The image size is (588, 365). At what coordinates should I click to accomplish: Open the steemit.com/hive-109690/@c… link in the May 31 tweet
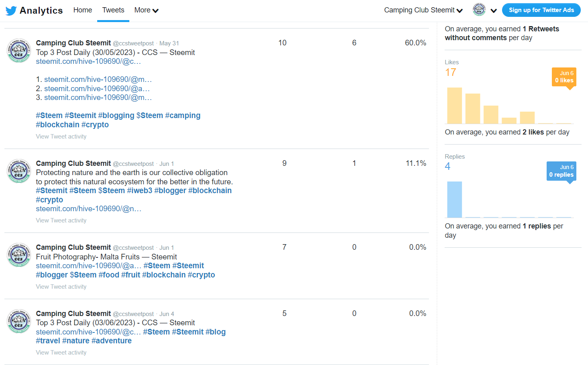click(88, 61)
